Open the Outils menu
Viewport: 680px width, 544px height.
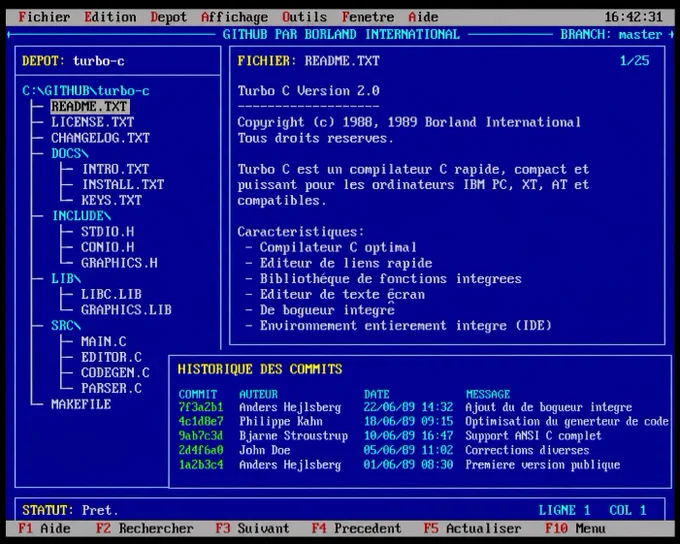pos(304,17)
